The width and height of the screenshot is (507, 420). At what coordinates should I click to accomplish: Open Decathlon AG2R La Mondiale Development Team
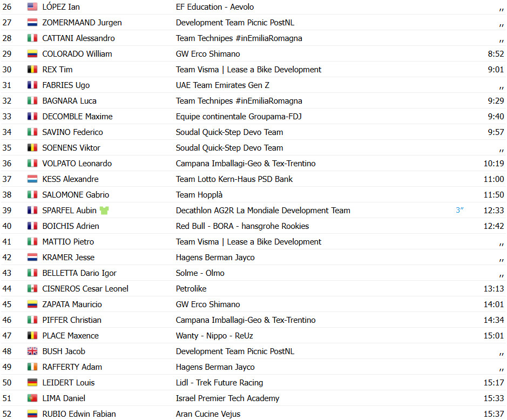263,211
